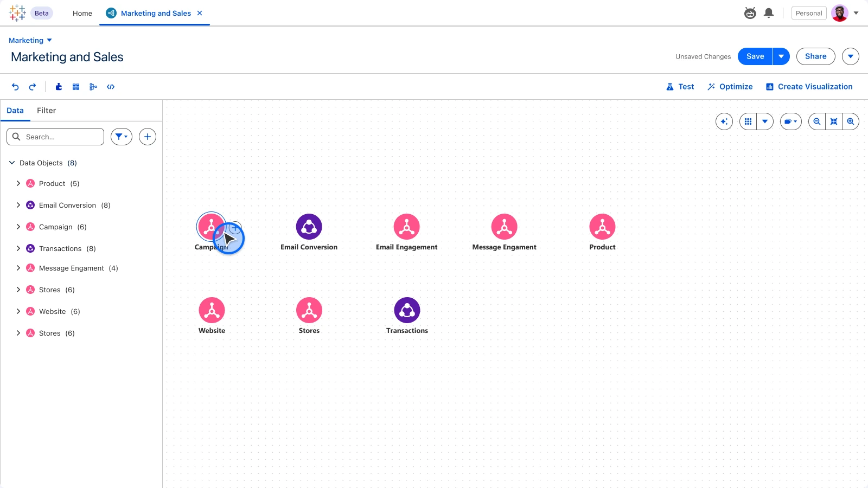This screenshot has height=488, width=868.
Task: Select the Transactions node on canvas
Action: [407, 310]
